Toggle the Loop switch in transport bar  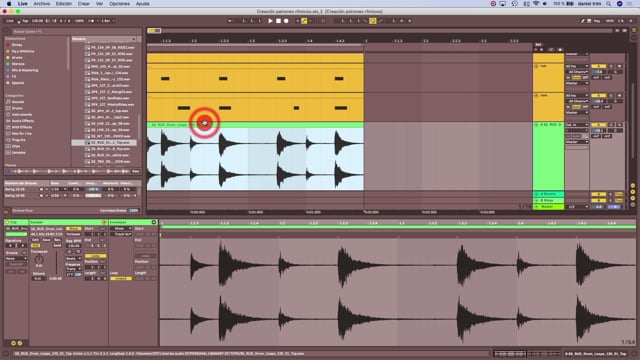pyautogui.click(x=373, y=21)
